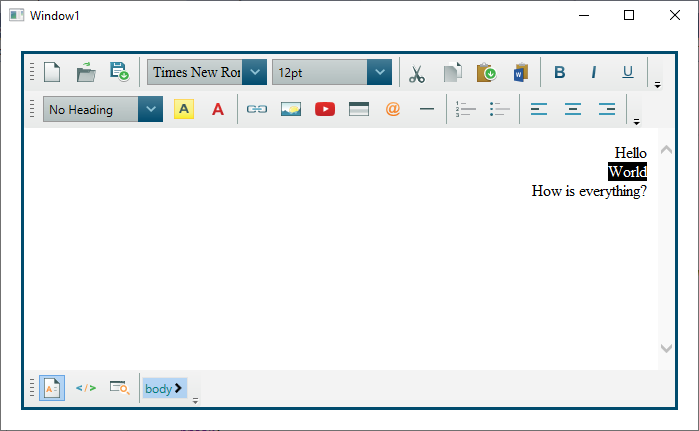Select the body tag breadcrumb
Screen dimensions: 699x431
point(163,388)
